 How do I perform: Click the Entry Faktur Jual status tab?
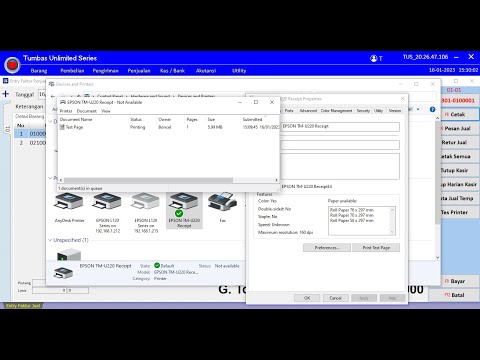(x=23, y=305)
